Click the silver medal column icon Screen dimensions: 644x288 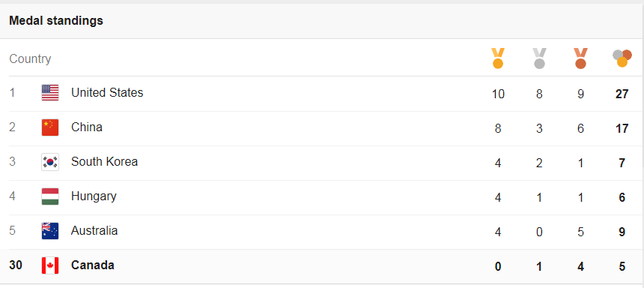click(x=539, y=58)
